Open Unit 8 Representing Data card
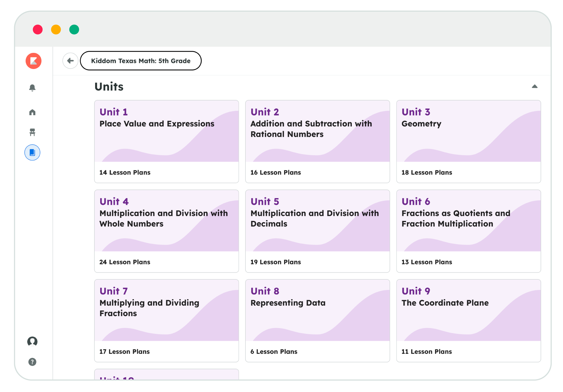Viewport: 563px width, 392px height. pos(317,320)
